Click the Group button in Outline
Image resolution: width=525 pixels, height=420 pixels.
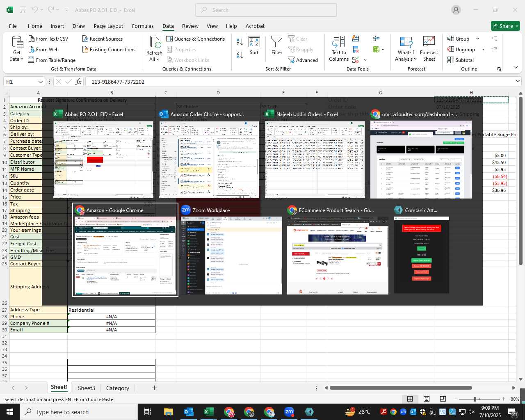click(459, 39)
